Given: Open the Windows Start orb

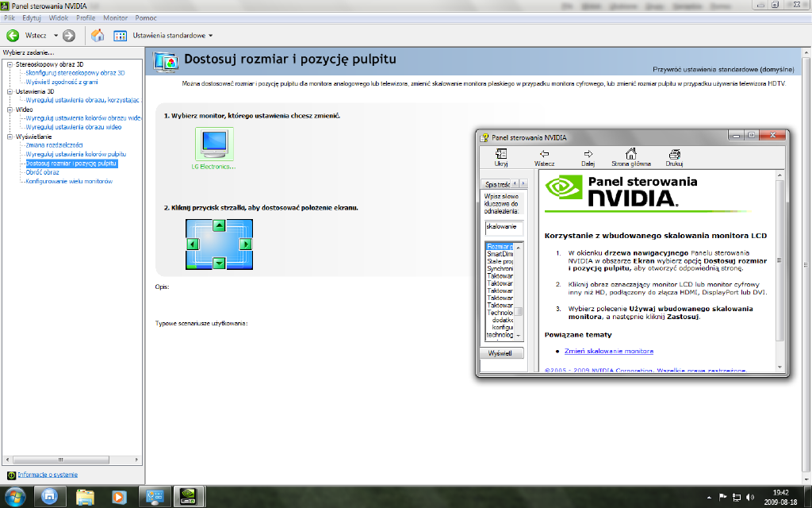Looking at the screenshot, I should pos(14,497).
